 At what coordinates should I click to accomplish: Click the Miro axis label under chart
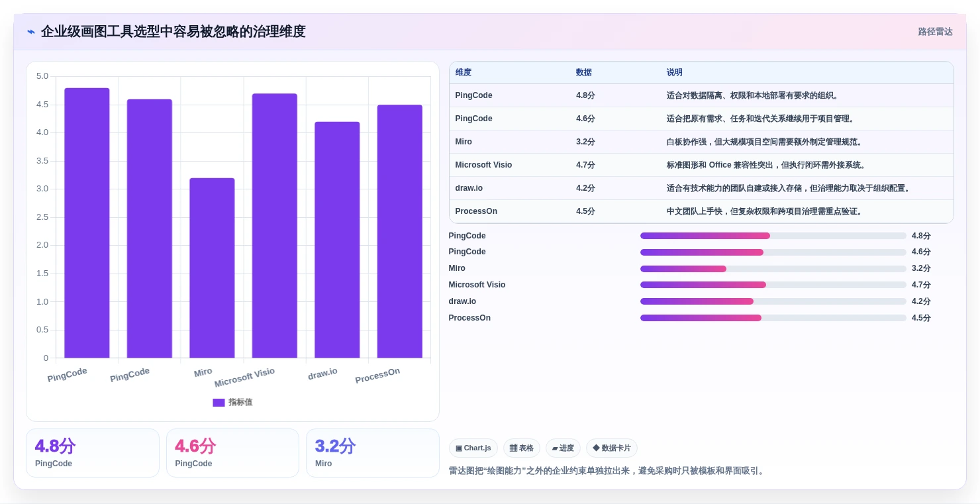click(203, 373)
